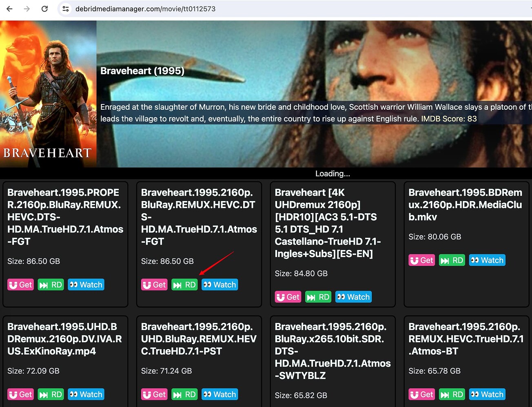The image size is (532, 407).
Task: Watch the 71.24 GB PST release
Action: point(220,394)
